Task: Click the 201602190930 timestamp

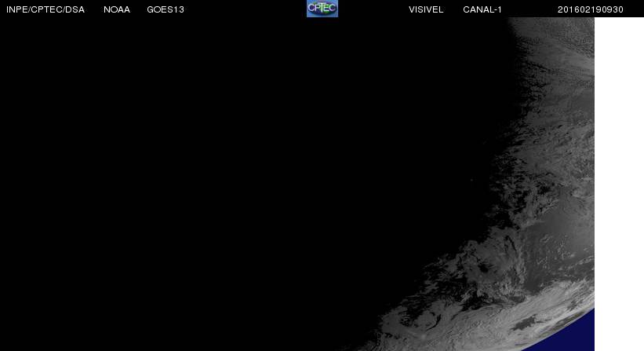Action: (590, 9)
